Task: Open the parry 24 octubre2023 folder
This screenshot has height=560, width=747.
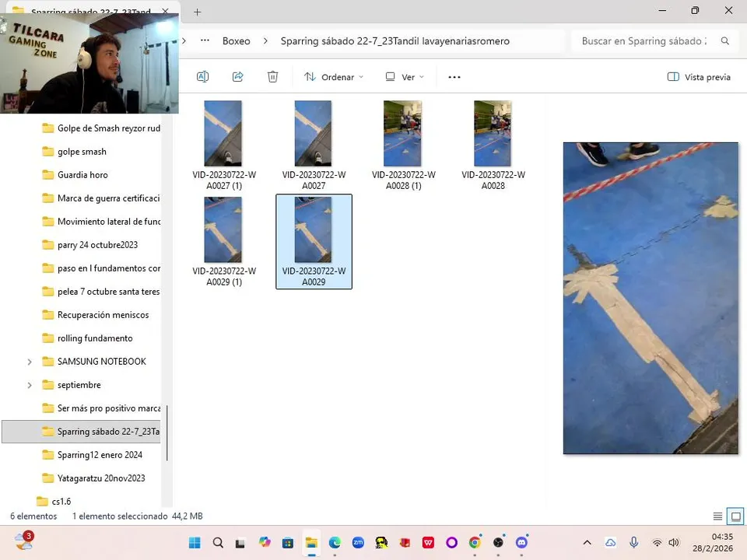Action: 90,245
